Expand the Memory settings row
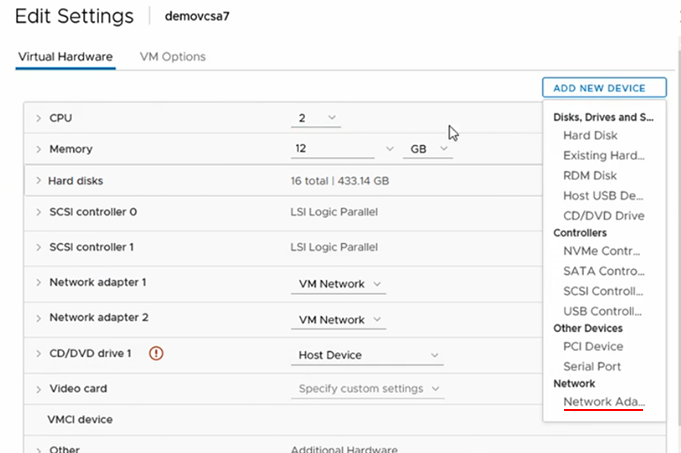 [39, 149]
